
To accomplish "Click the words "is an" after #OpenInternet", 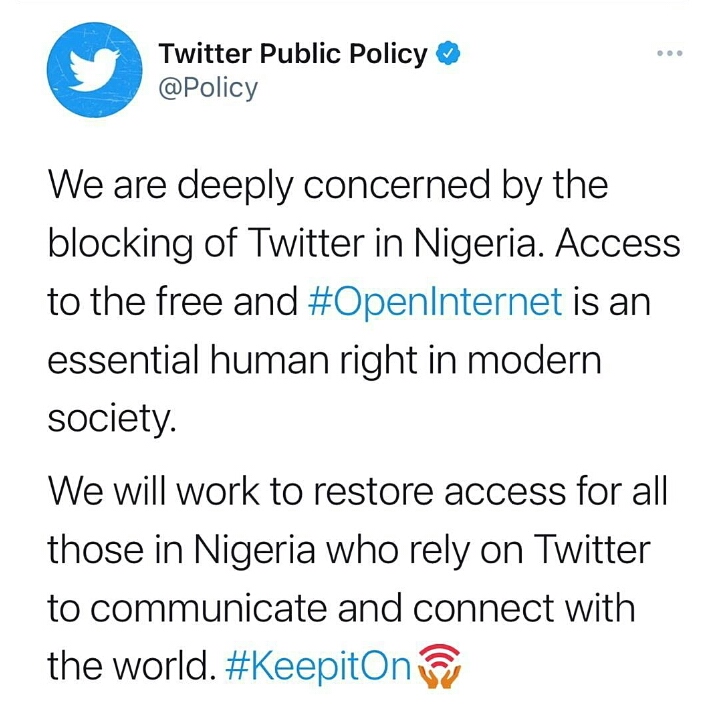I will point(610,300).
